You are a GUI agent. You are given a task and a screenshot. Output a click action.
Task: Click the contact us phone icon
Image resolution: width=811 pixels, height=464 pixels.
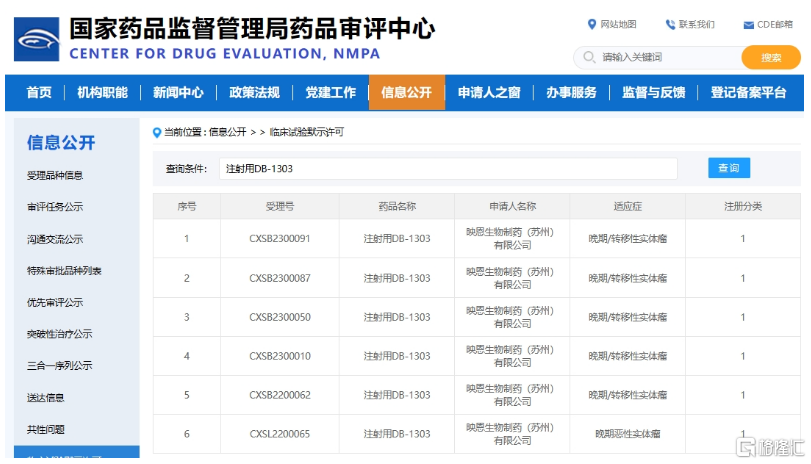coord(670,24)
